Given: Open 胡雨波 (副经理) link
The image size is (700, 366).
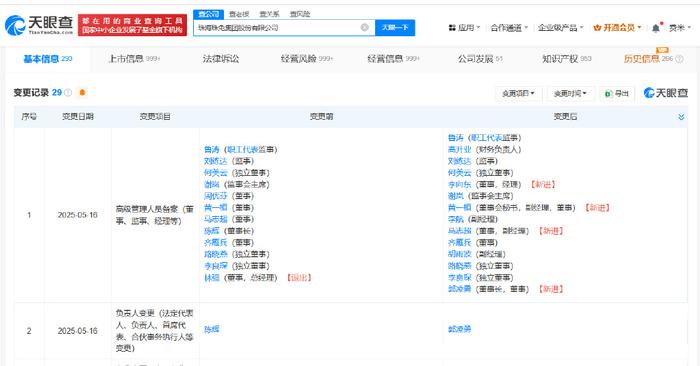Looking at the screenshot, I should [459, 254].
